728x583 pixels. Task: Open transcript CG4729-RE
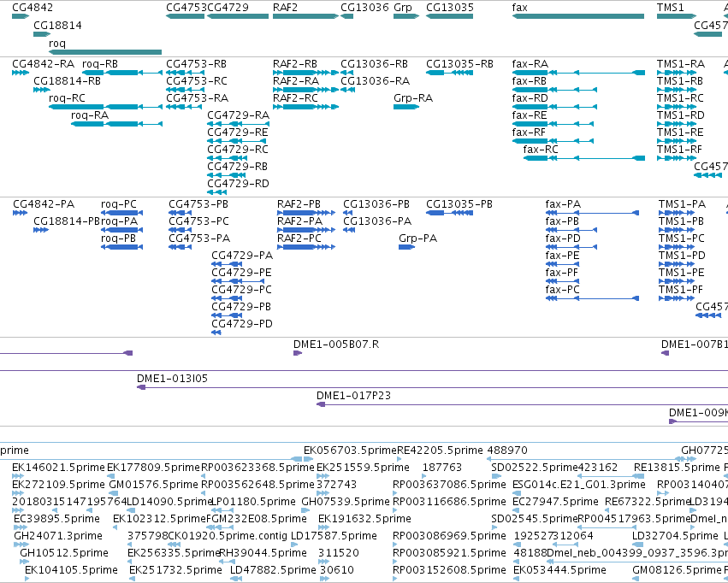point(238,141)
